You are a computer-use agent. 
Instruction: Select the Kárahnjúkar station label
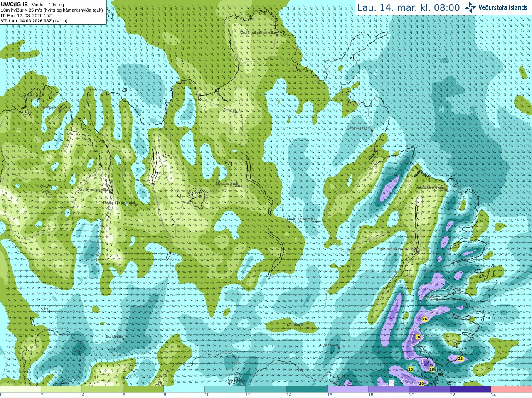click(x=297, y=325)
